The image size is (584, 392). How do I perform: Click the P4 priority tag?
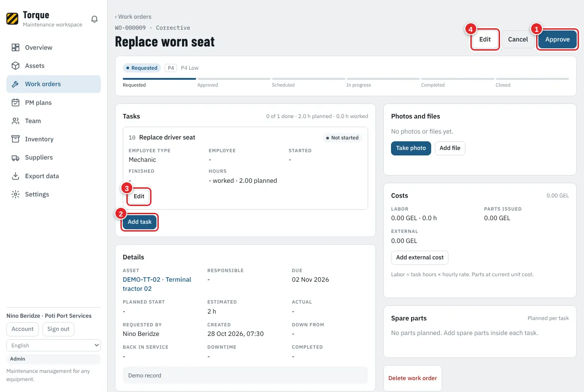(171, 68)
